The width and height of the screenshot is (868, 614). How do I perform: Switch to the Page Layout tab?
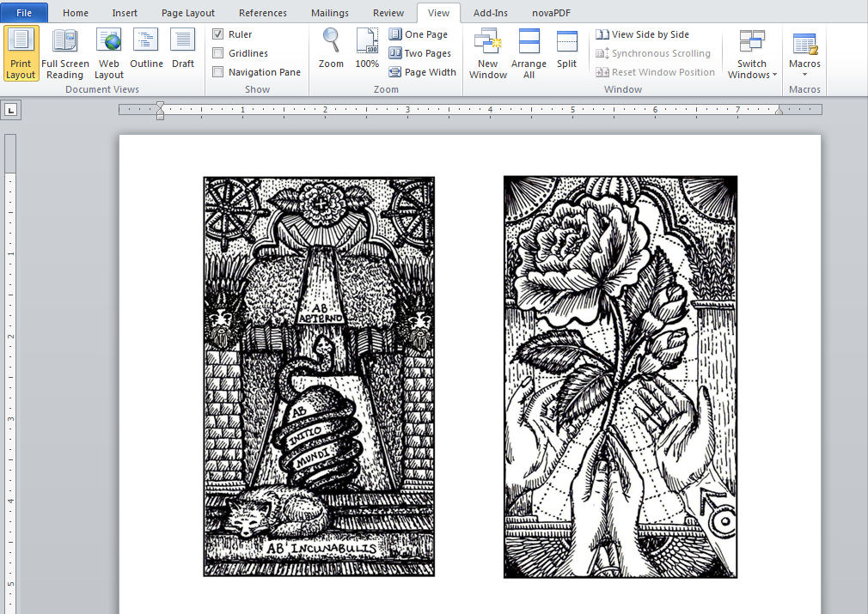[x=188, y=13]
